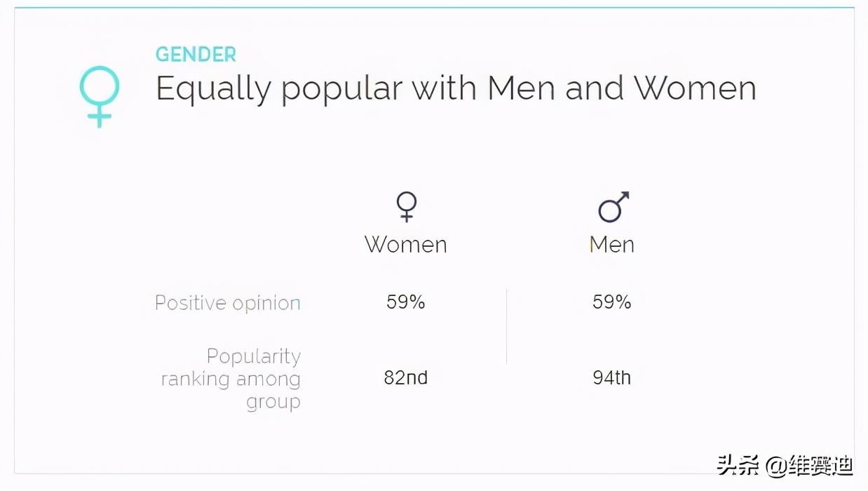Select the Women column label
Viewport: 868px width, 491px height.
click(405, 245)
